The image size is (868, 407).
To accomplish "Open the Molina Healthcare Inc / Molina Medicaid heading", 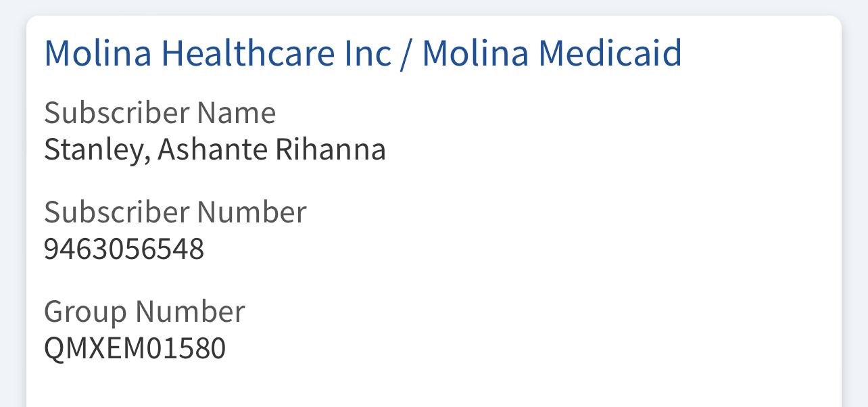I will pos(363,53).
